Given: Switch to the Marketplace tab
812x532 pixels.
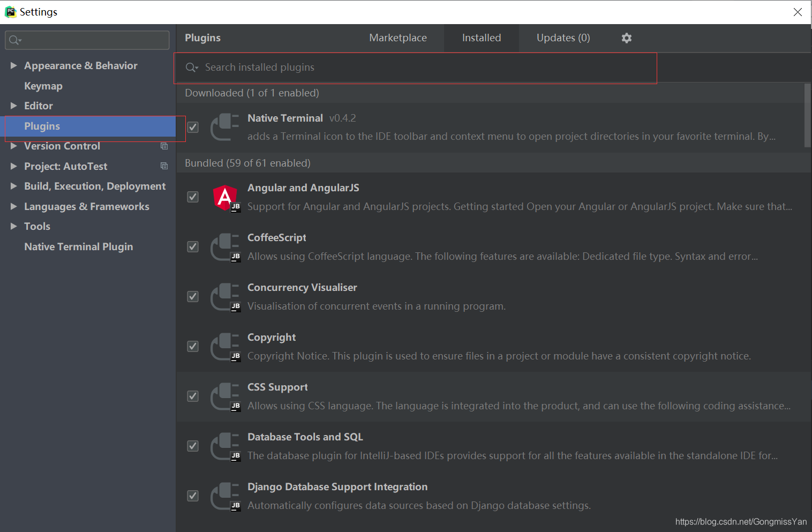Looking at the screenshot, I should (x=398, y=38).
